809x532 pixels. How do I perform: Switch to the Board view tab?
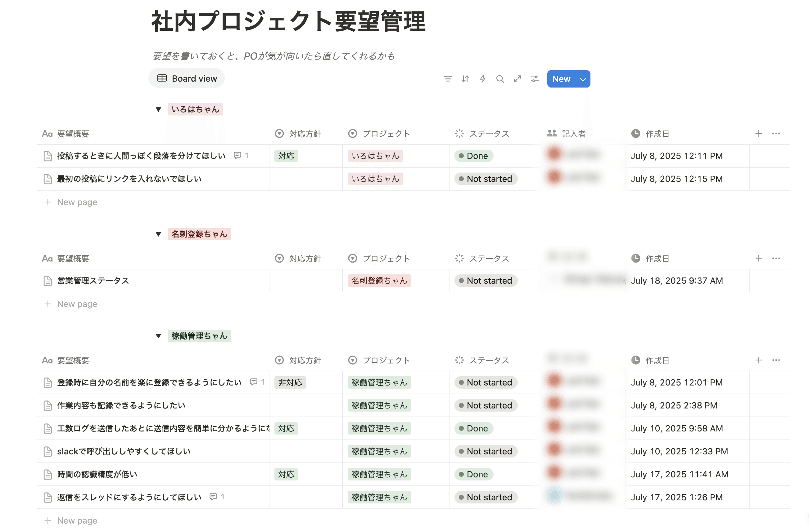click(187, 79)
